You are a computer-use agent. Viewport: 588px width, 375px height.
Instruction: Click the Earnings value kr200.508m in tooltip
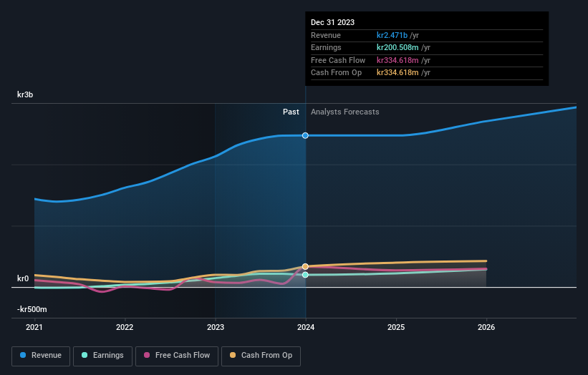(397, 47)
